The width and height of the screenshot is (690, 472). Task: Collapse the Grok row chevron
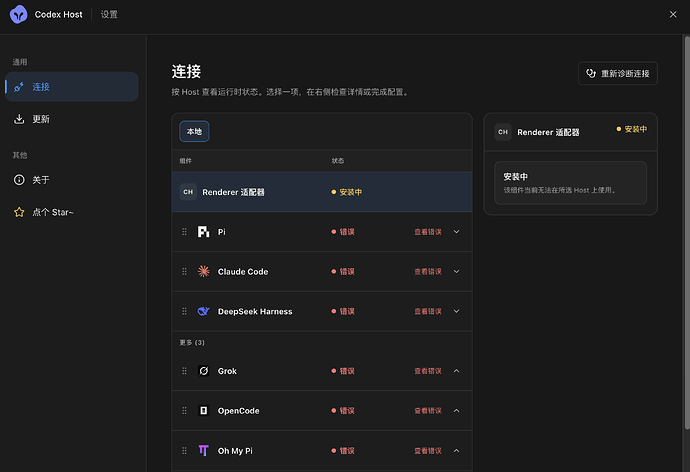point(456,371)
